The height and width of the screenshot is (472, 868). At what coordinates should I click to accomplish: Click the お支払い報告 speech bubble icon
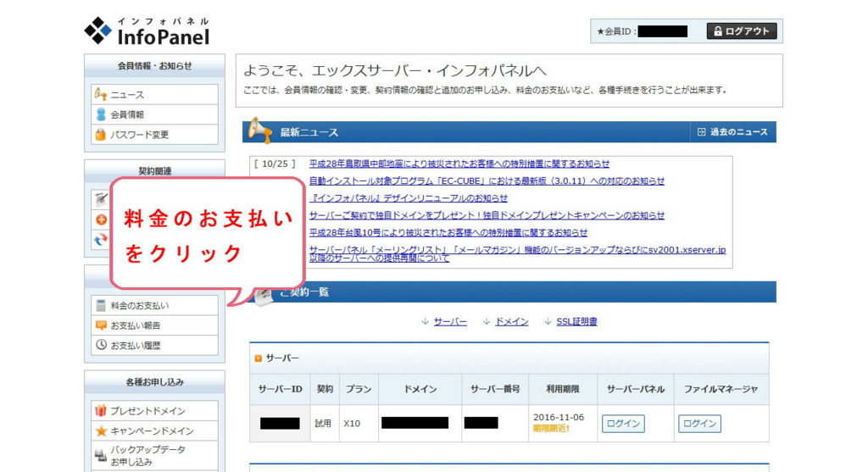101,325
